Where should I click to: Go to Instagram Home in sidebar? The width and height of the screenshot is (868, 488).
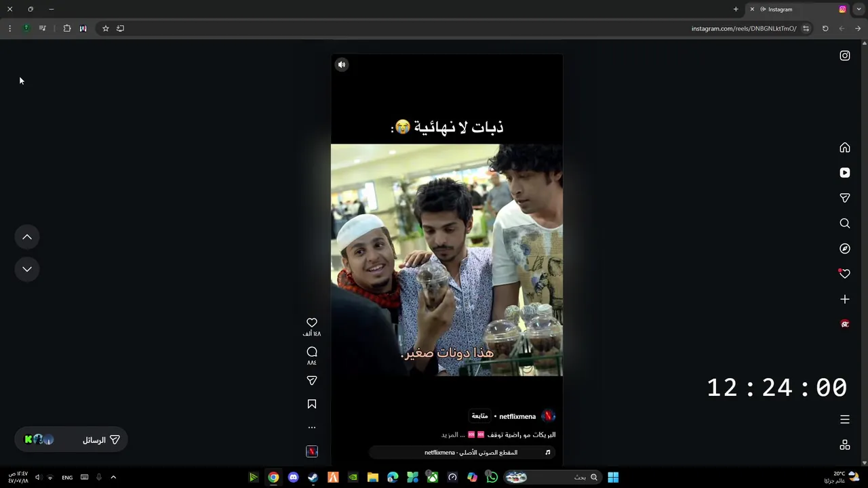coord(845,148)
